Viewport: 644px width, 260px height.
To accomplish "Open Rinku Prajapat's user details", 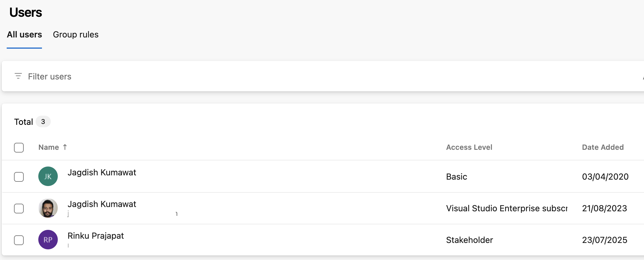I will 96,235.
